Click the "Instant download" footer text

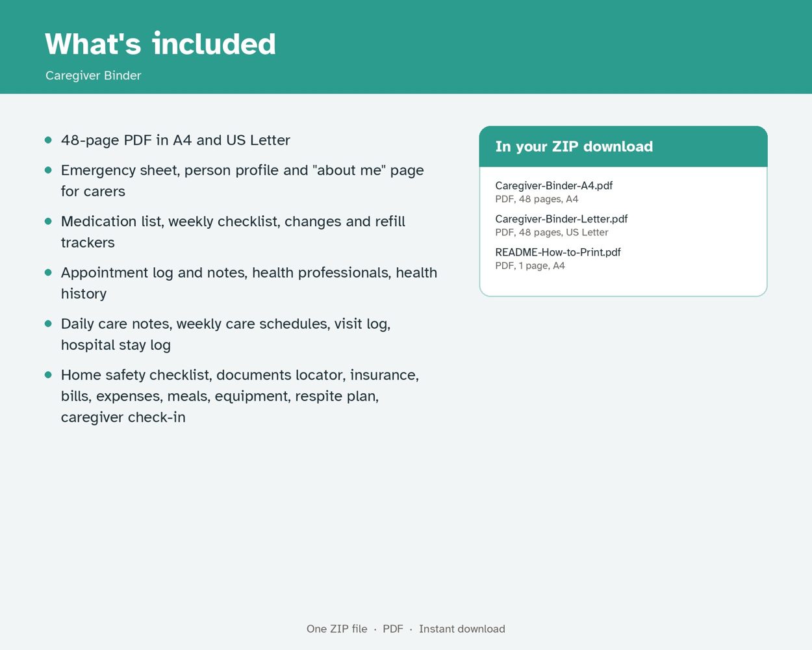tap(462, 629)
